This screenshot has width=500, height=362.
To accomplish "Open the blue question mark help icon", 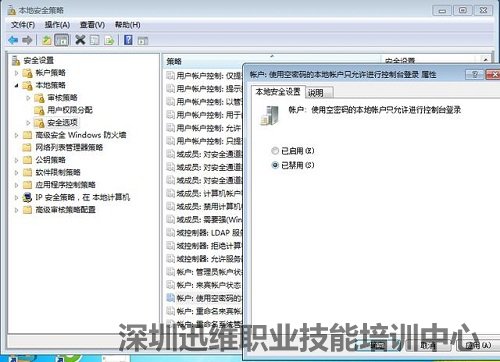I will 128,40.
